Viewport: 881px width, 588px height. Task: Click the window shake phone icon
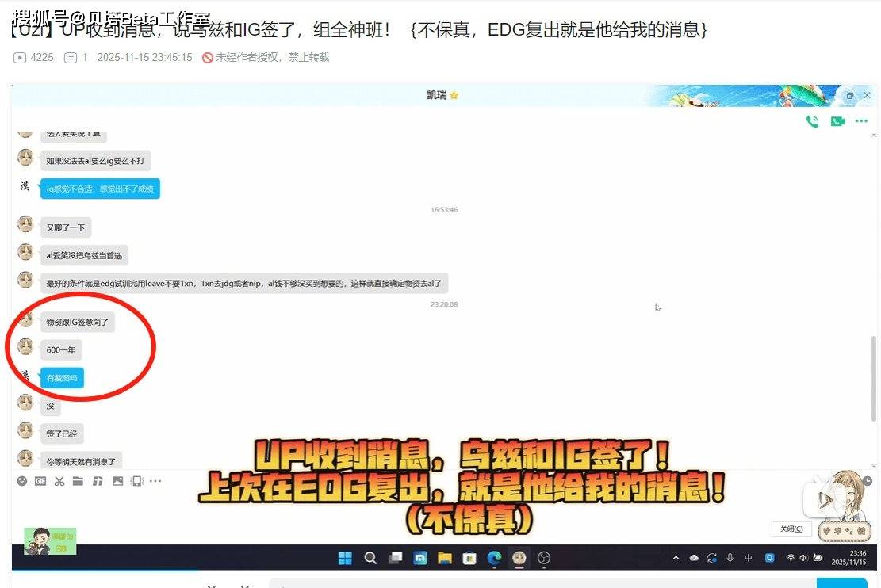tap(136, 481)
